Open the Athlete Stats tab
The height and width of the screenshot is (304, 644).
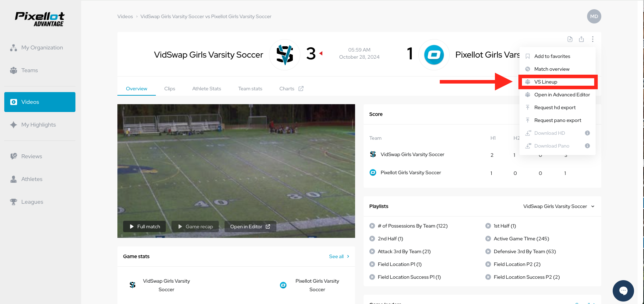click(x=207, y=89)
